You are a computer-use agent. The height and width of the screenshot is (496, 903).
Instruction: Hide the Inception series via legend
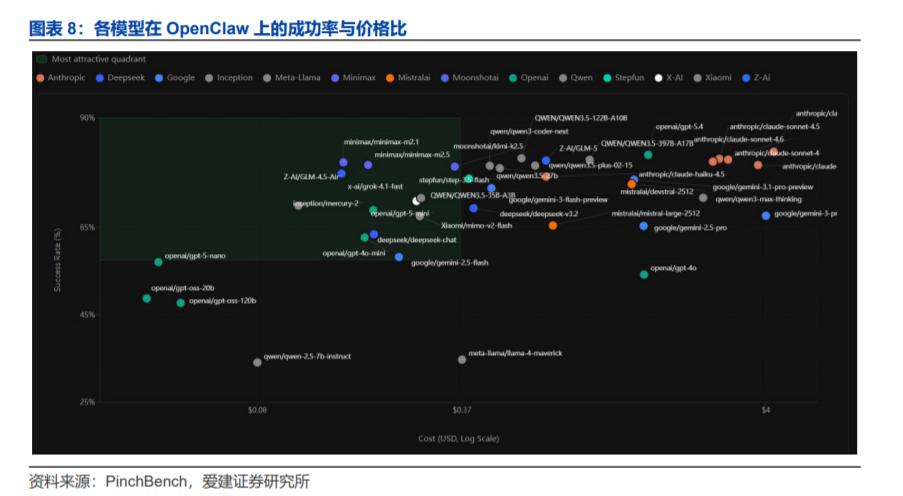(229, 78)
